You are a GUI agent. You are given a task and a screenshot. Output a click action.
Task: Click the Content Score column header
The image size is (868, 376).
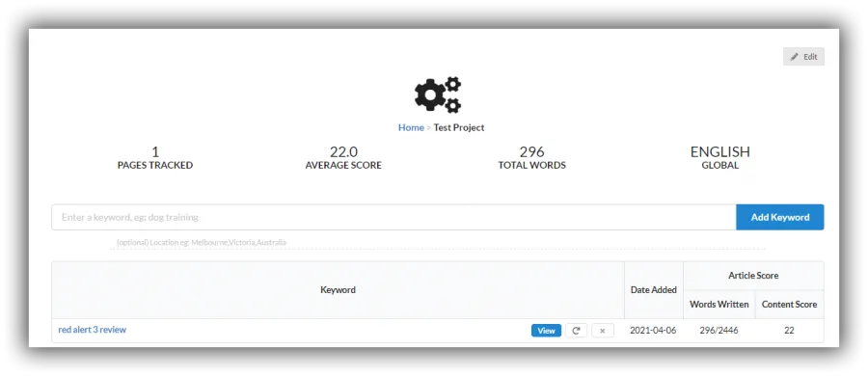pos(789,304)
